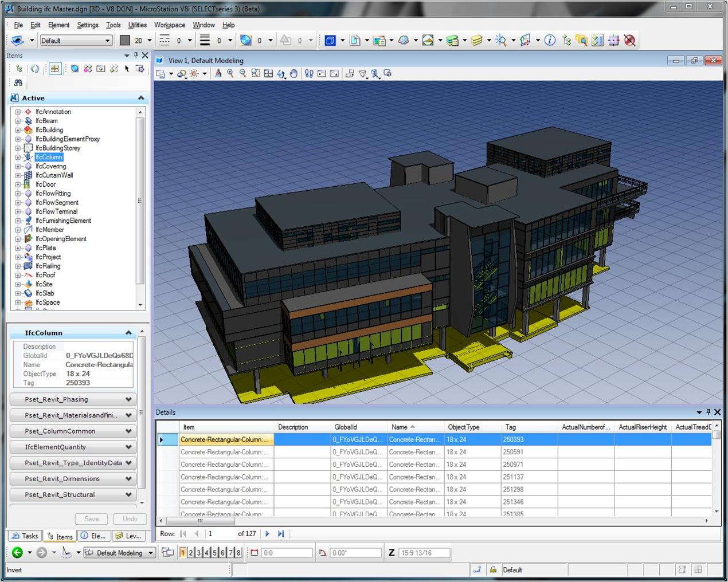The width and height of the screenshot is (728, 582).
Task: Click the Zoom Out magnifier icon
Action: click(242, 74)
